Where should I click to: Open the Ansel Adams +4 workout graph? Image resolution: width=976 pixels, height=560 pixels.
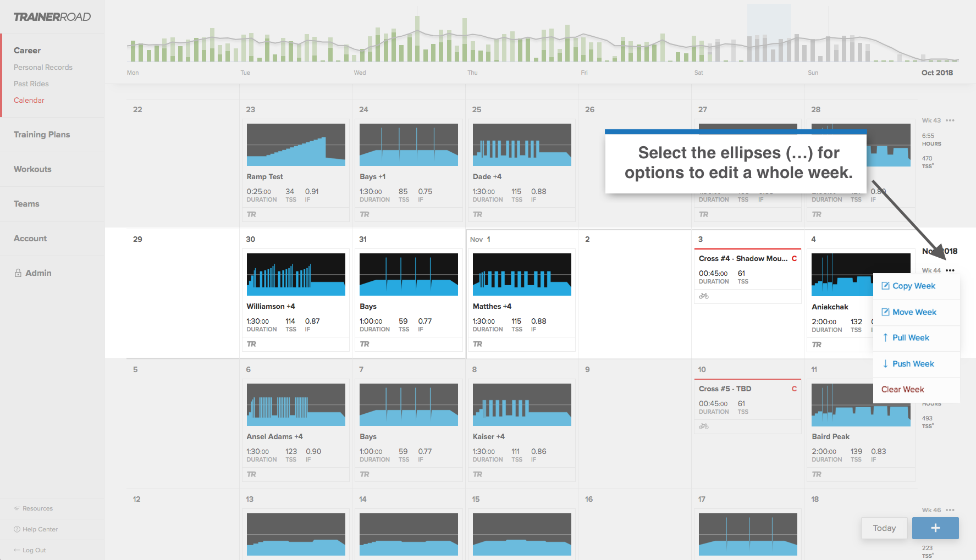pos(296,404)
